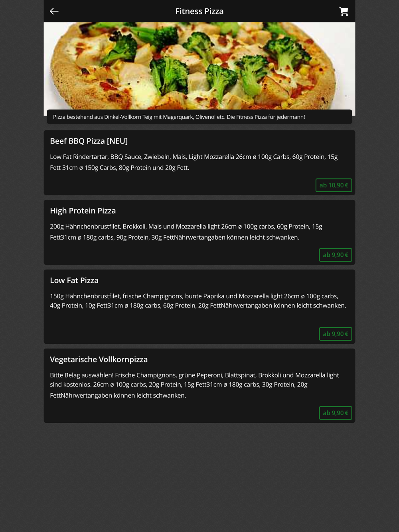Image resolution: width=399 pixels, height=532 pixels.
Task: Open the Vegetarische Vollkornpizza title
Action: click(99, 359)
